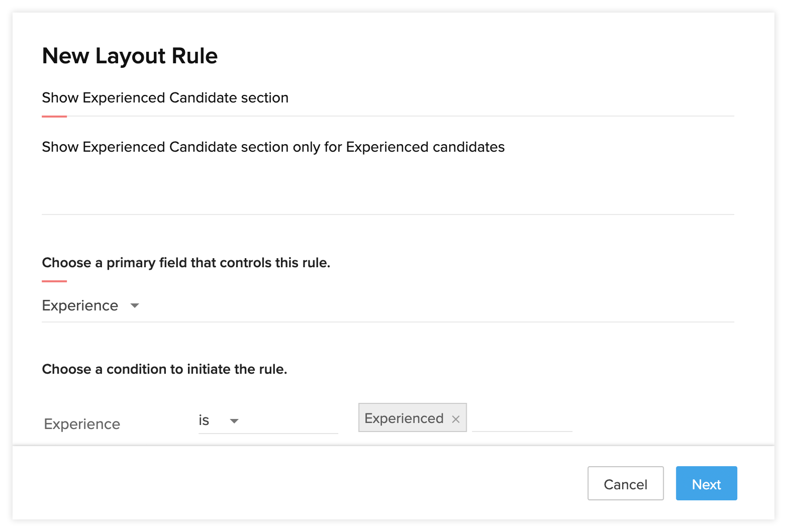
Task: Click the Experience label in the condition row
Action: click(x=82, y=424)
